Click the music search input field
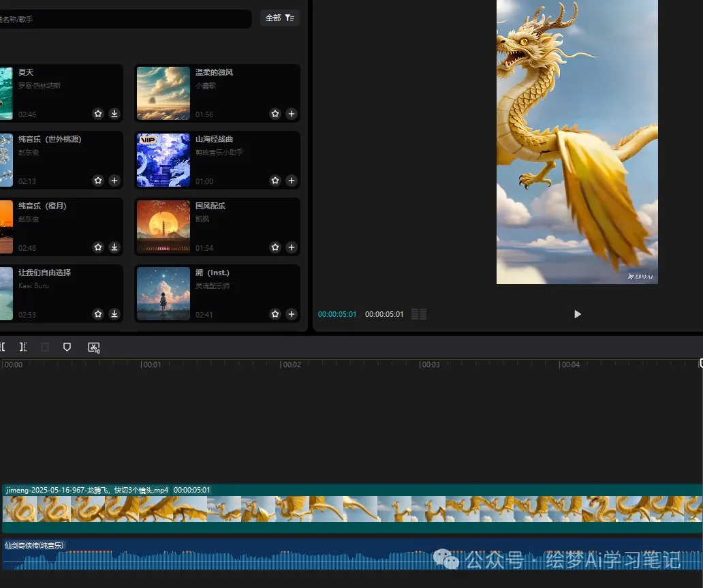 pos(123,19)
